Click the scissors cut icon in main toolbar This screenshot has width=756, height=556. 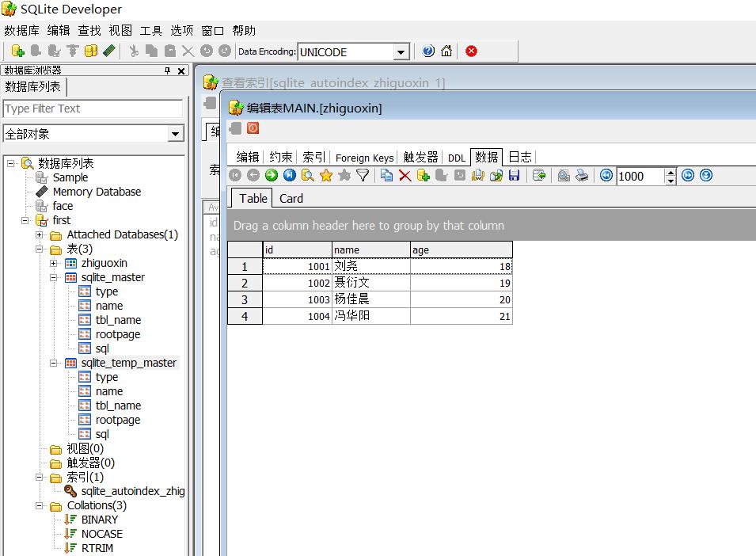[132, 51]
